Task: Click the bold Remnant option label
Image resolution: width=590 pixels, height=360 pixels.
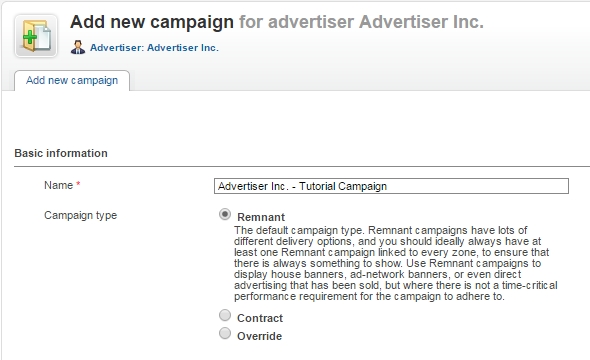Action: (x=261, y=217)
